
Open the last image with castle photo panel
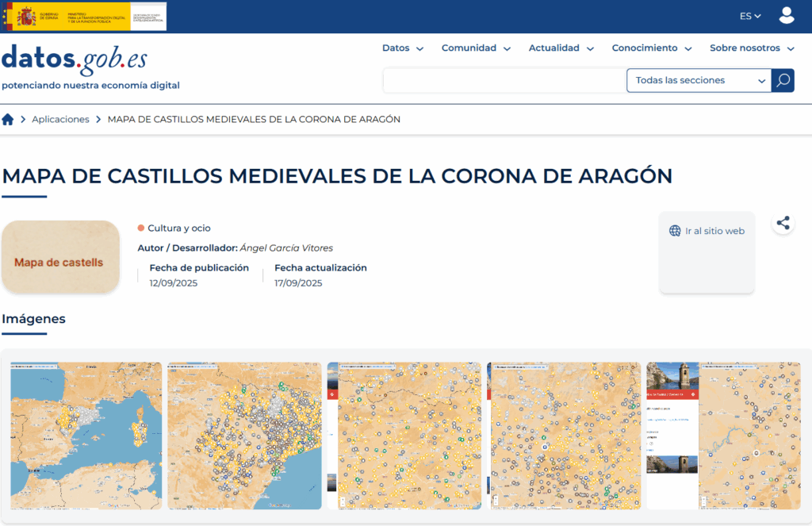[723, 436]
